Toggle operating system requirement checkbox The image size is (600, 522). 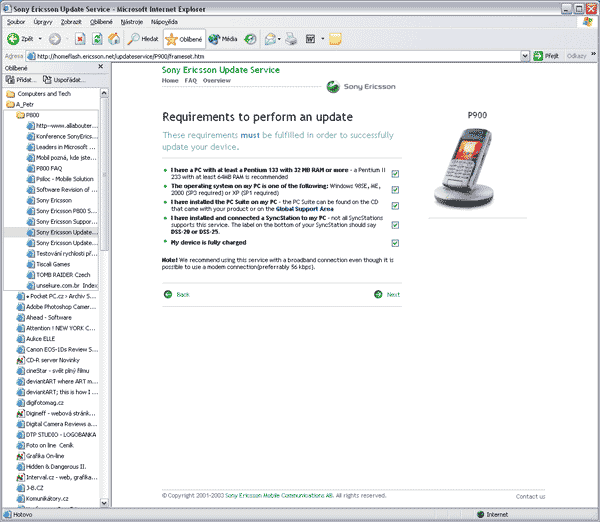[x=395, y=190]
